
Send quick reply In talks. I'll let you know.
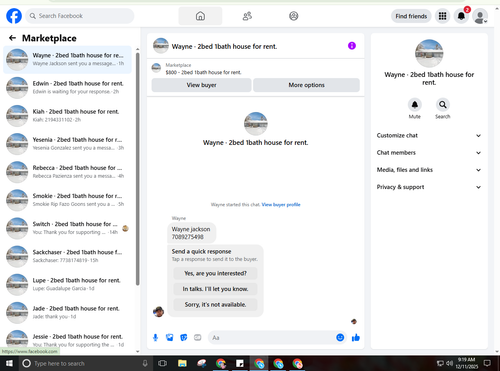tap(215, 289)
